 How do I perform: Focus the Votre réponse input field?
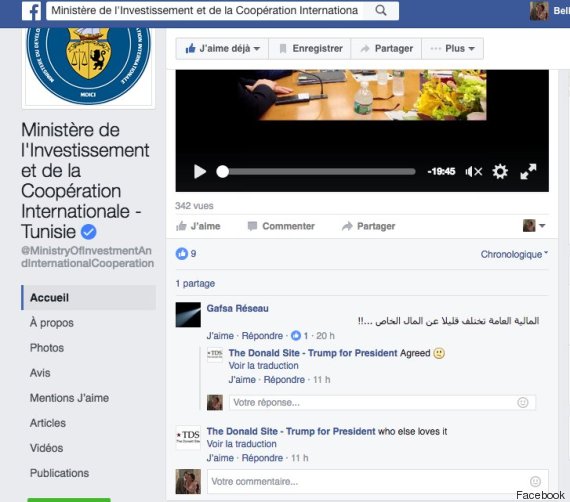(x=382, y=402)
